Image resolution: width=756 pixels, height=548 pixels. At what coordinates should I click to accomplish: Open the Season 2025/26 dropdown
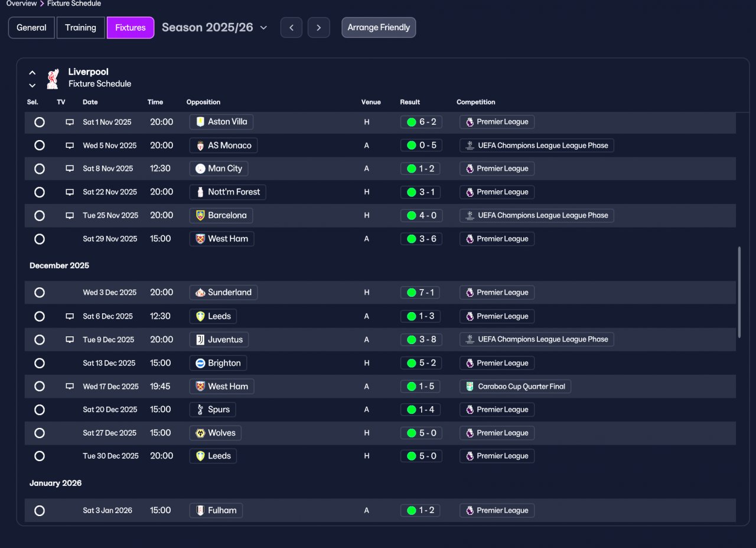point(214,27)
